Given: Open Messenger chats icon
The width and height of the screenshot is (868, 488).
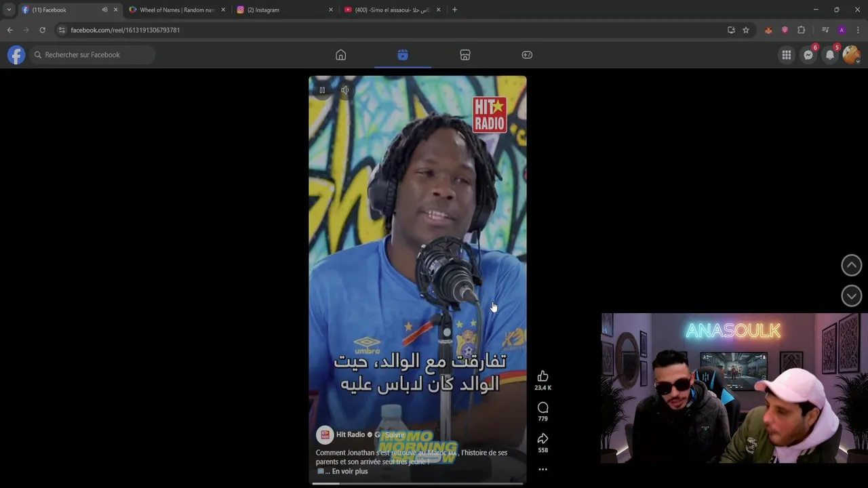Looking at the screenshot, I should [x=808, y=55].
